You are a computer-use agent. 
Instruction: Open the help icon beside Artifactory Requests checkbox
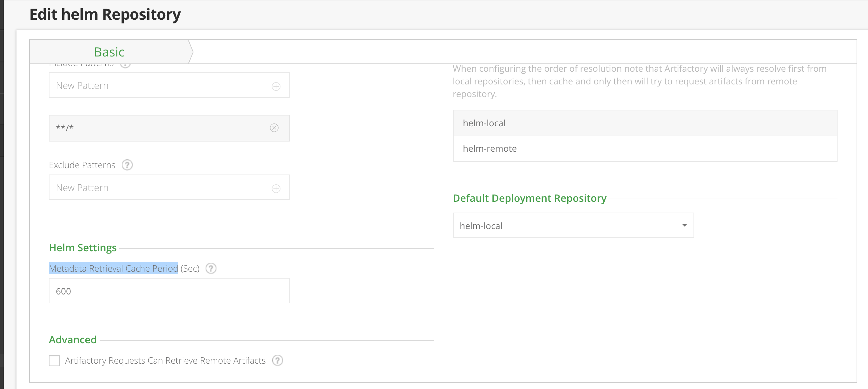277,360
